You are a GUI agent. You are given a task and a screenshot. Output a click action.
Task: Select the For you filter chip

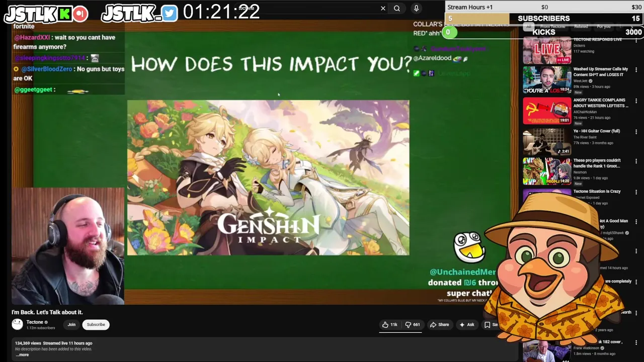click(x=604, y=27)
